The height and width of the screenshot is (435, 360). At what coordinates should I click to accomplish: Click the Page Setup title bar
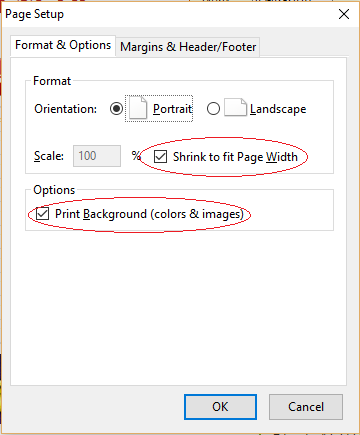click(x=167, y=14)
